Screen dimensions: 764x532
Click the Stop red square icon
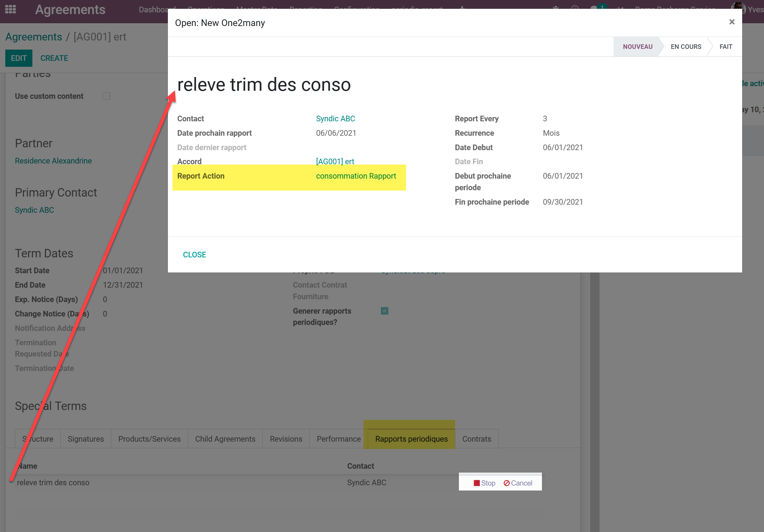pyautogui.click(x=476, y=483)
